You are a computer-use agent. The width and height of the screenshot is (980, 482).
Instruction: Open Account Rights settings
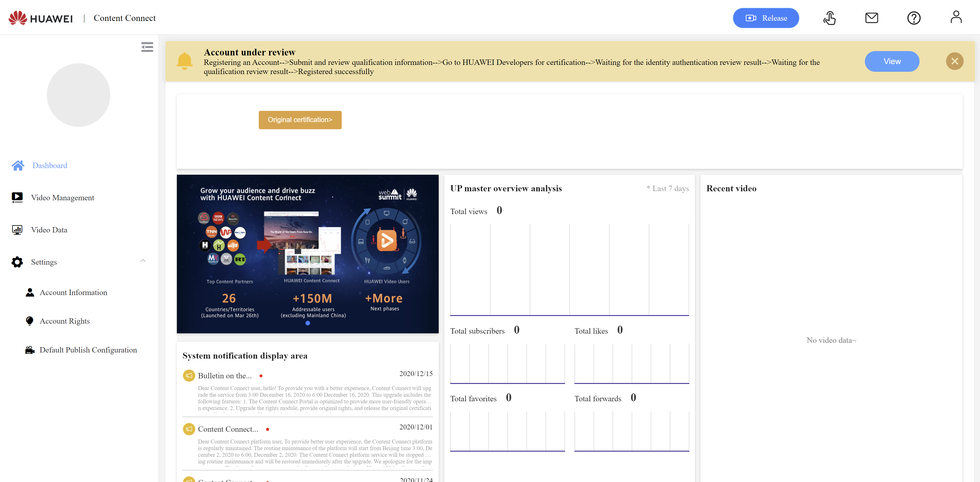tap(65, 321)
